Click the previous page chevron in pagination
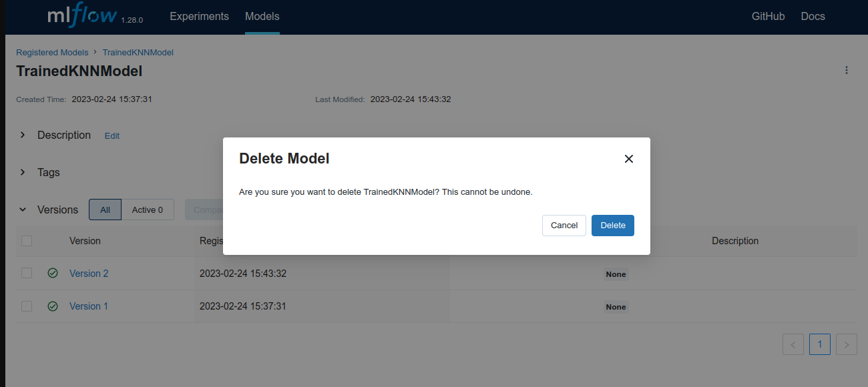 [x=793, y=344]
